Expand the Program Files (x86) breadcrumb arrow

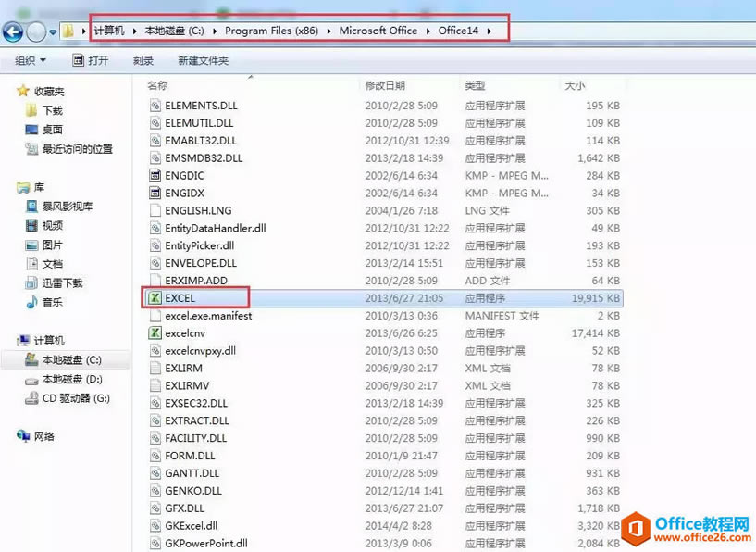pos(329,31)
